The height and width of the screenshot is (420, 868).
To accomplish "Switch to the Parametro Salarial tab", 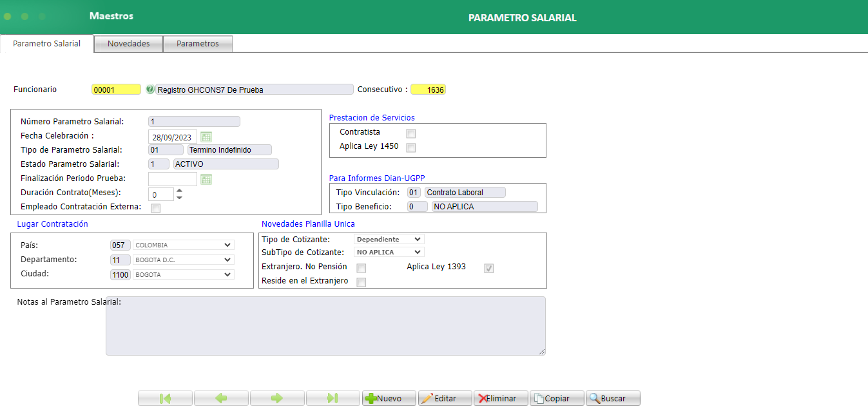I will (x=47, y=44).
